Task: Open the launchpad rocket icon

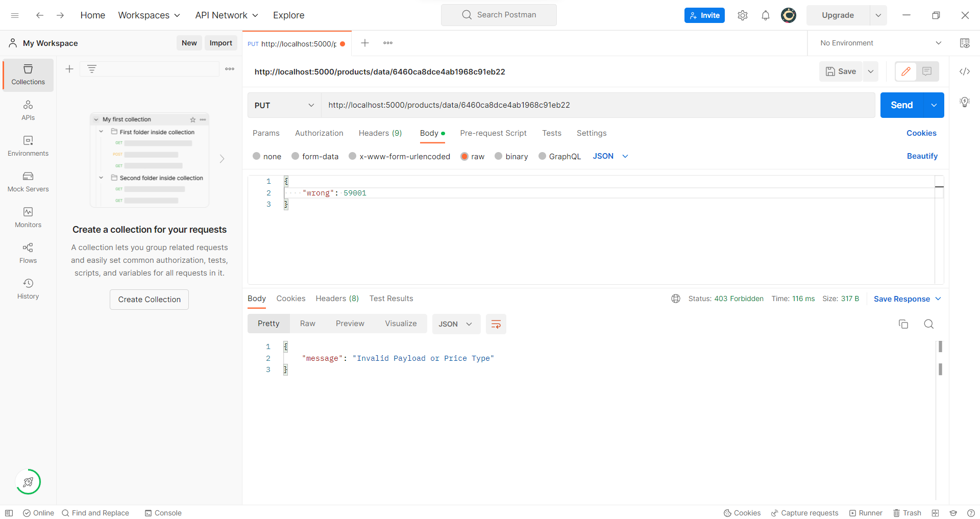Action: [x=28, y=482]
